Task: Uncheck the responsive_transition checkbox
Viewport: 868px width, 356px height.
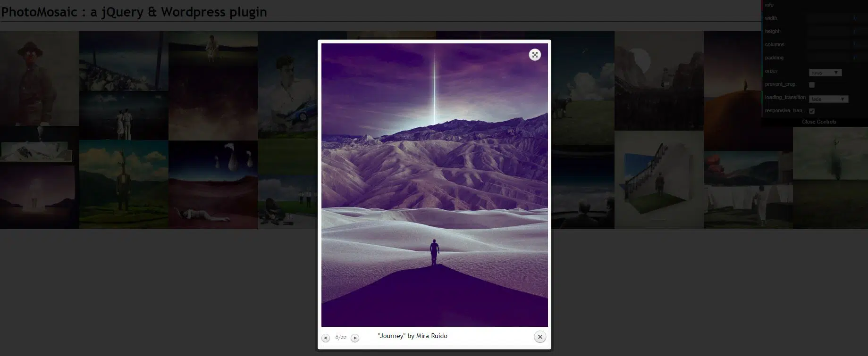Action: coord(812,111)
